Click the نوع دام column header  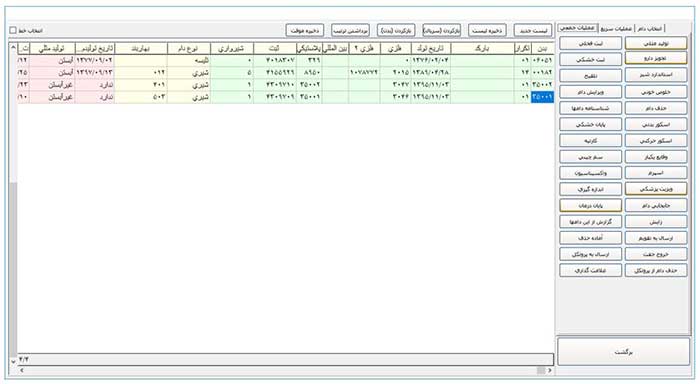(x=189, y=48)
